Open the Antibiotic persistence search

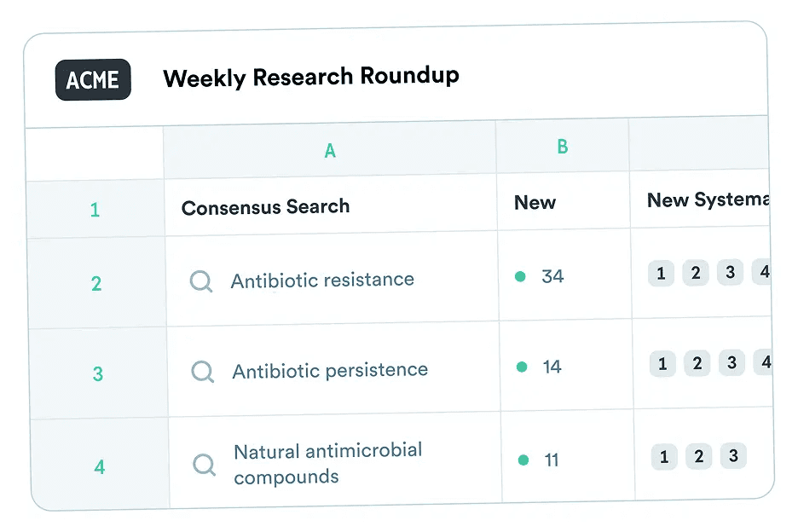tap(330, 371)
